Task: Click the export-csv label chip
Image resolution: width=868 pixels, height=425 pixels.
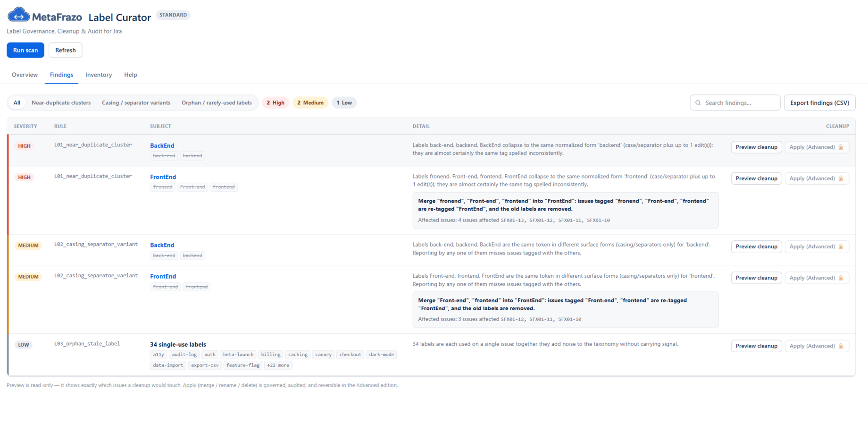Action: [205, 365]
